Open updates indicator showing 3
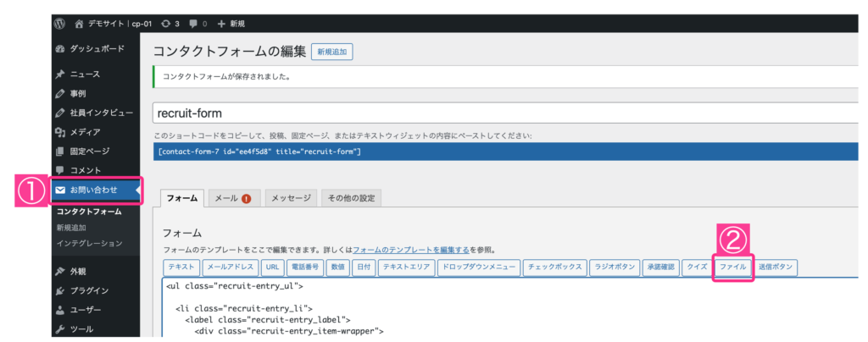This screenshot has width=868, height=342. point(170,24)
